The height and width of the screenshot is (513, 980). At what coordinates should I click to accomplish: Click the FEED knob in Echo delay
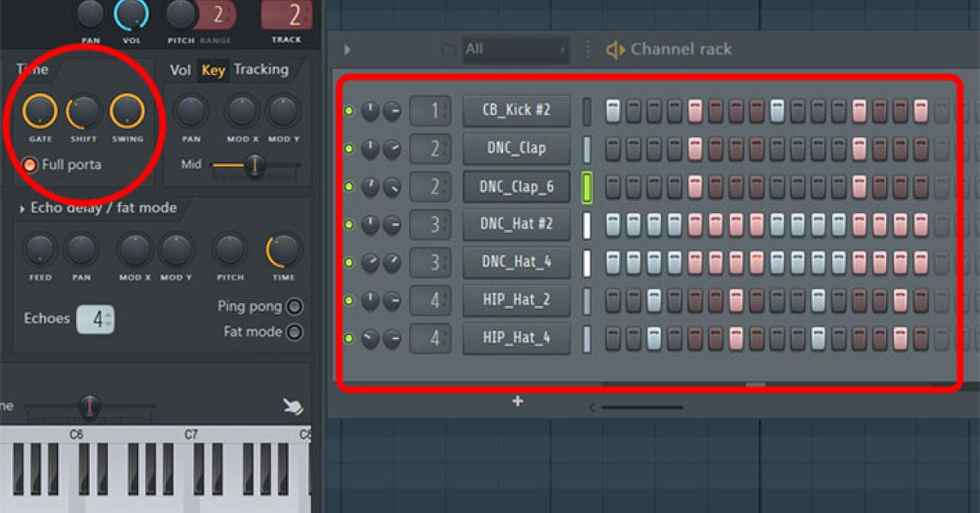pos(40,249)
